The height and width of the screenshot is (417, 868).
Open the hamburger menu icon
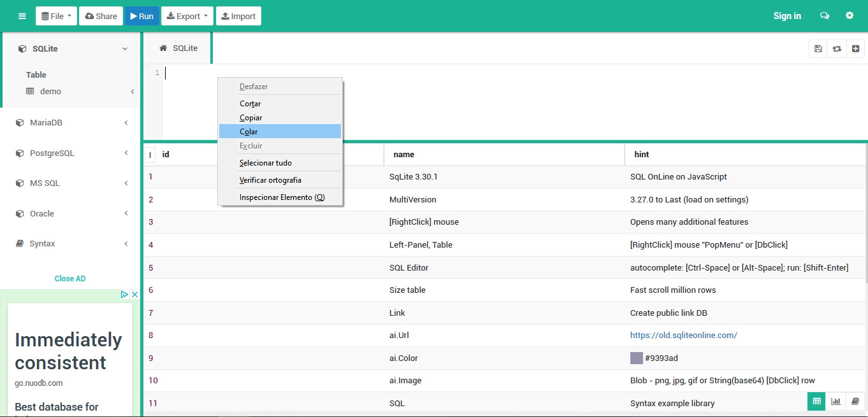point(22,16)
